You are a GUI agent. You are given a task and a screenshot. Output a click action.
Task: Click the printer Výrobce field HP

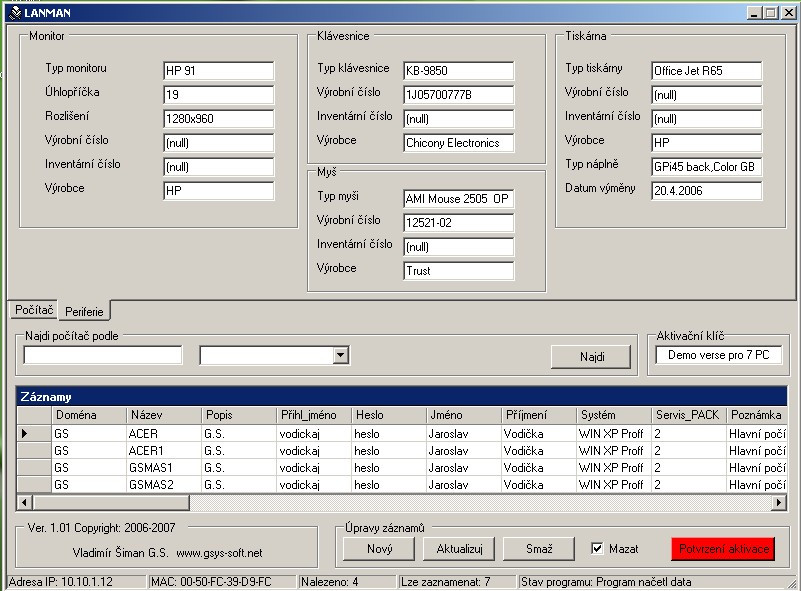point(706,143)
